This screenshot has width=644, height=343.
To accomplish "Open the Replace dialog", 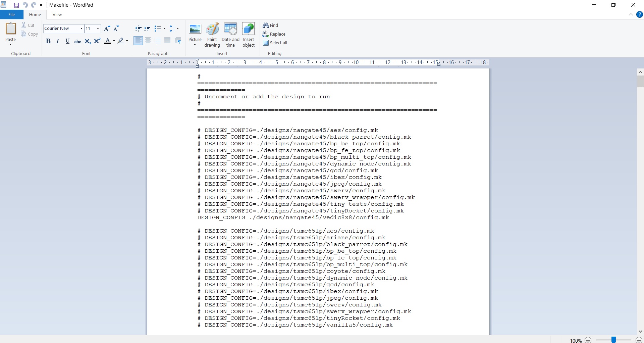I will [x=274, y=34].
